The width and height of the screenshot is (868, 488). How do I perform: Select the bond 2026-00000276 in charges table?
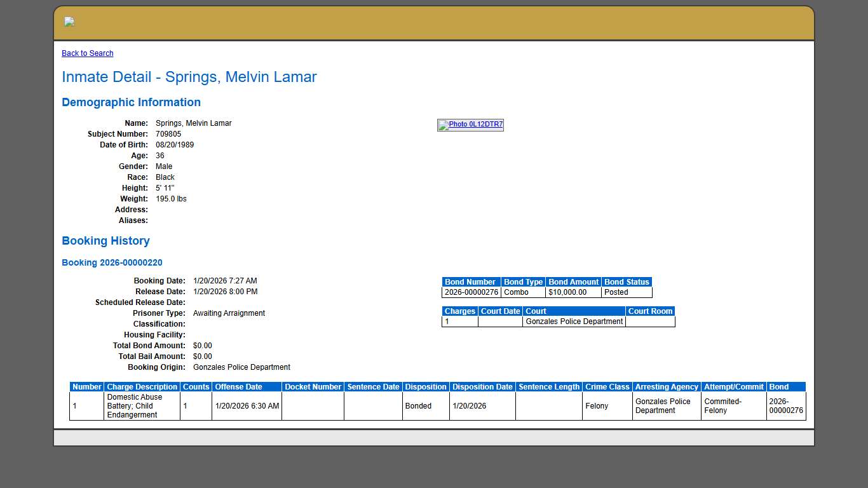[785, 406]
